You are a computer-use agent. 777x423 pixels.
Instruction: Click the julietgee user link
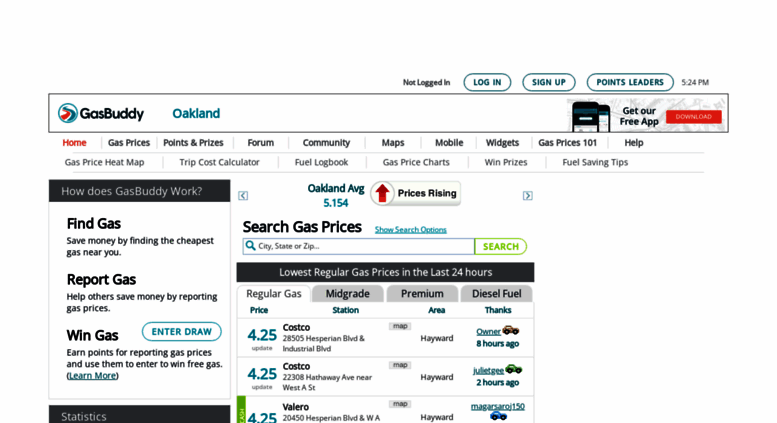488,370
